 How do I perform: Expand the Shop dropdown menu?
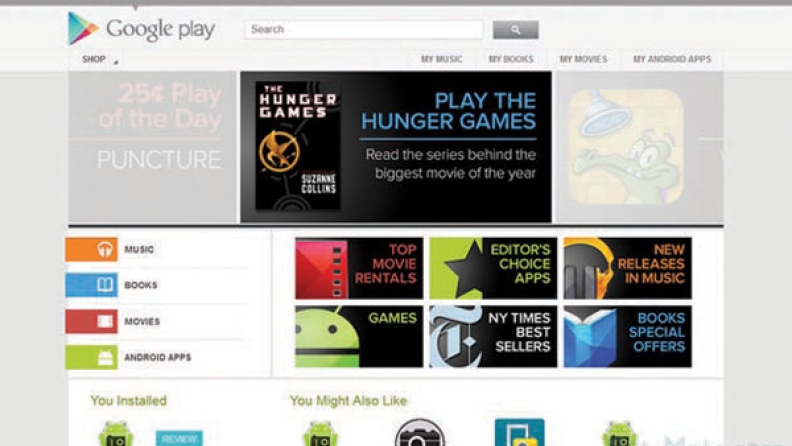point(100,60)
